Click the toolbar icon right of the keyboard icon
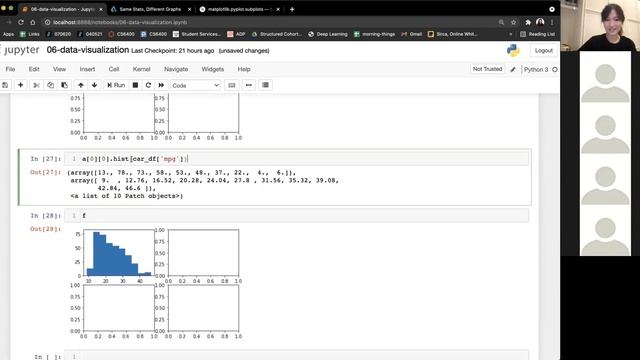 pyautogui.click(x=249, y=85)
